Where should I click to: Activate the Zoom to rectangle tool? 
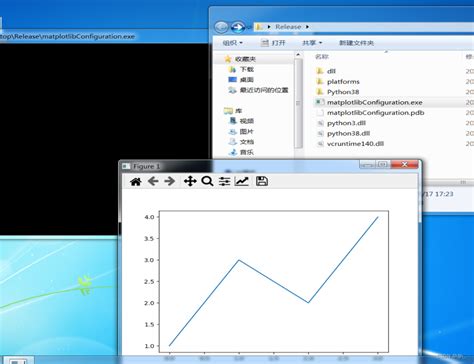pos(207,181)
